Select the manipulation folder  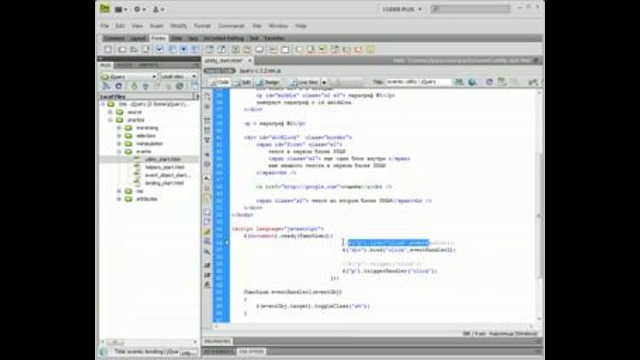point(149,144)
